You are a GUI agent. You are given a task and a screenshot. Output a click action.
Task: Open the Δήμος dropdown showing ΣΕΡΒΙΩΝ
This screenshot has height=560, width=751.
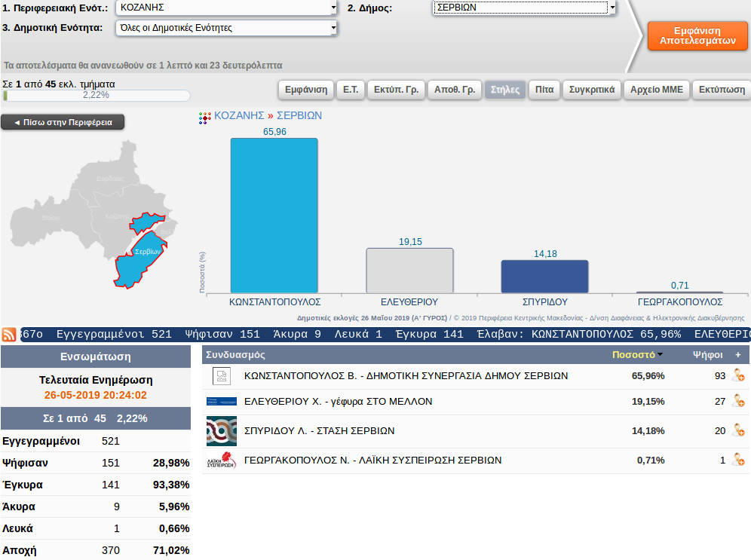tap(524, 8)
